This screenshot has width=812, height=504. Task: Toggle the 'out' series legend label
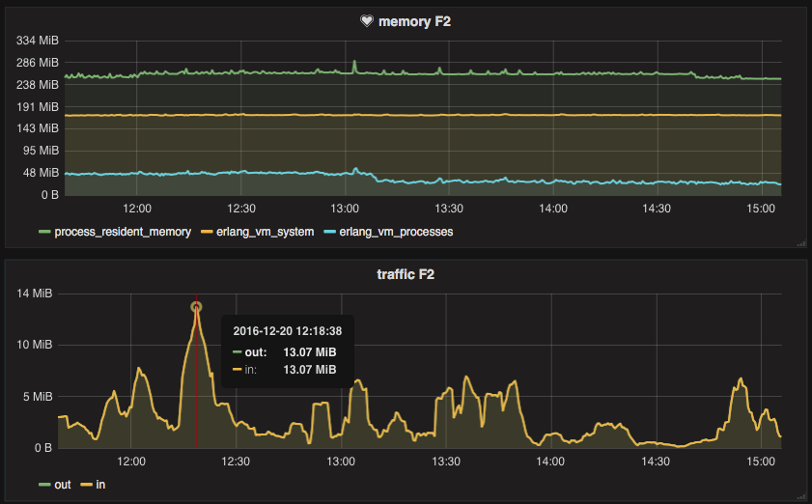62,484
